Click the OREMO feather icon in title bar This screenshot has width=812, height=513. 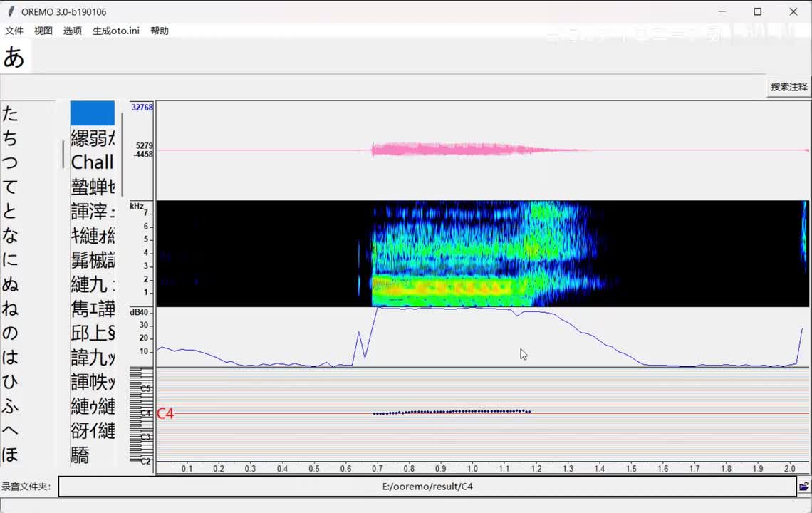click(x=11, y=11)
